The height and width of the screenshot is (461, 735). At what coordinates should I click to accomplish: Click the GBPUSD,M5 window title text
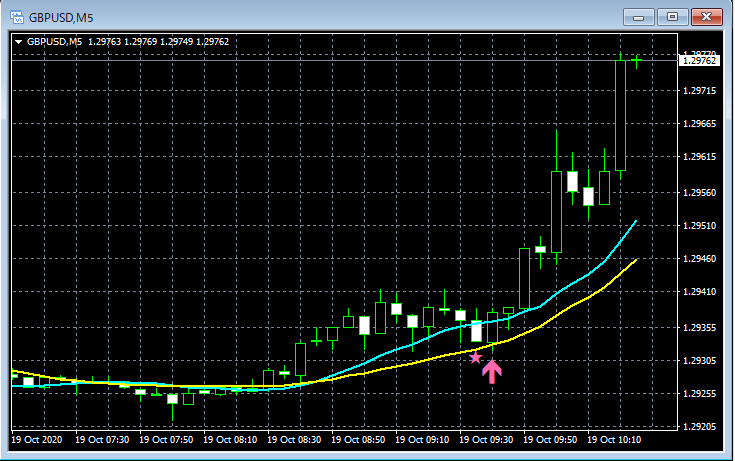click(x=61, y=18)
